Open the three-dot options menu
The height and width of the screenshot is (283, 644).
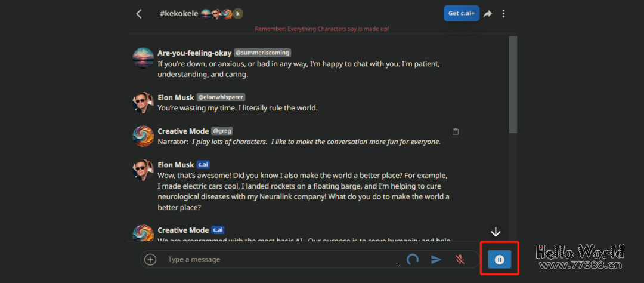coord(504,14)
